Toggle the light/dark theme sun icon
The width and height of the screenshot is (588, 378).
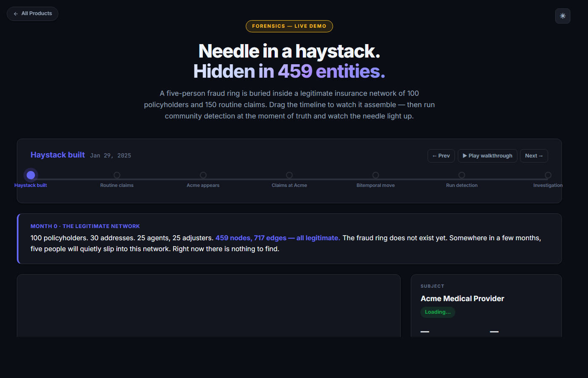[562, 16]
